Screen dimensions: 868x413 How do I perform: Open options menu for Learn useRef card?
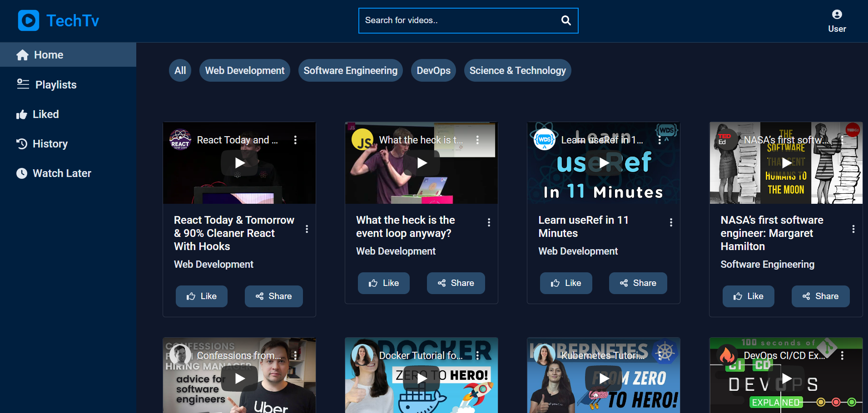click(x=671, y=222)
